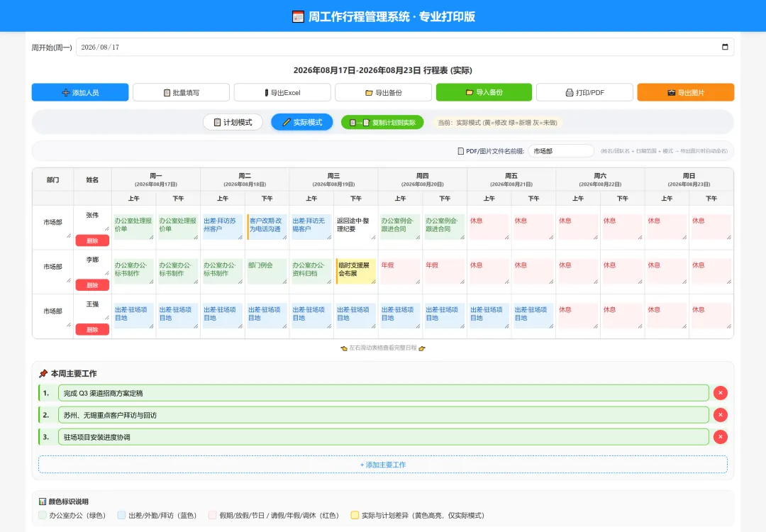This screenshot has width=766, height=532.
Task: Add a person with 添加人员
Action: (80, 92)
